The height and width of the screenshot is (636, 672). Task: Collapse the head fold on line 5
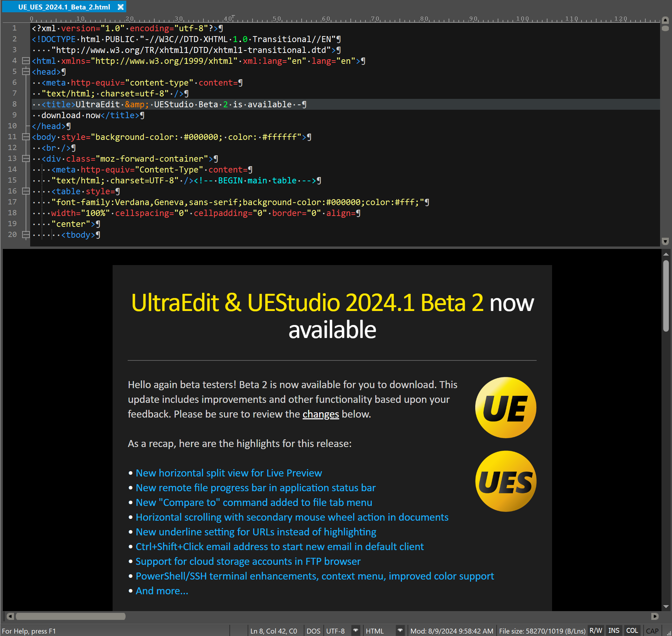(x=26, y=72)
